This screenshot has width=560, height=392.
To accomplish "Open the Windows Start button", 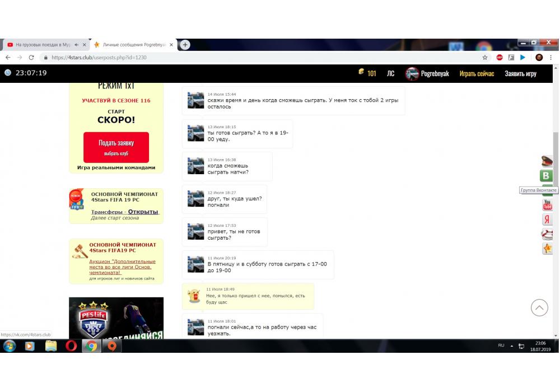I will [10, 346].
